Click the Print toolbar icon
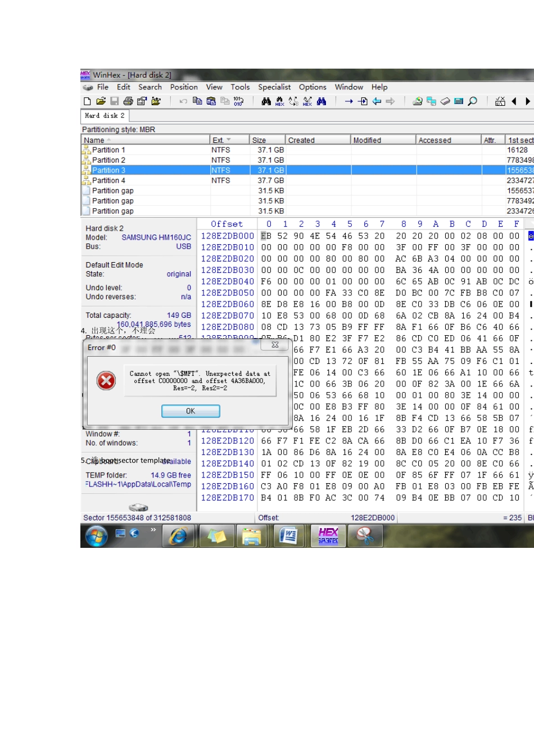The height and width of the screenshot is (756, 534). pyautogui.click(x=128, y=101)
